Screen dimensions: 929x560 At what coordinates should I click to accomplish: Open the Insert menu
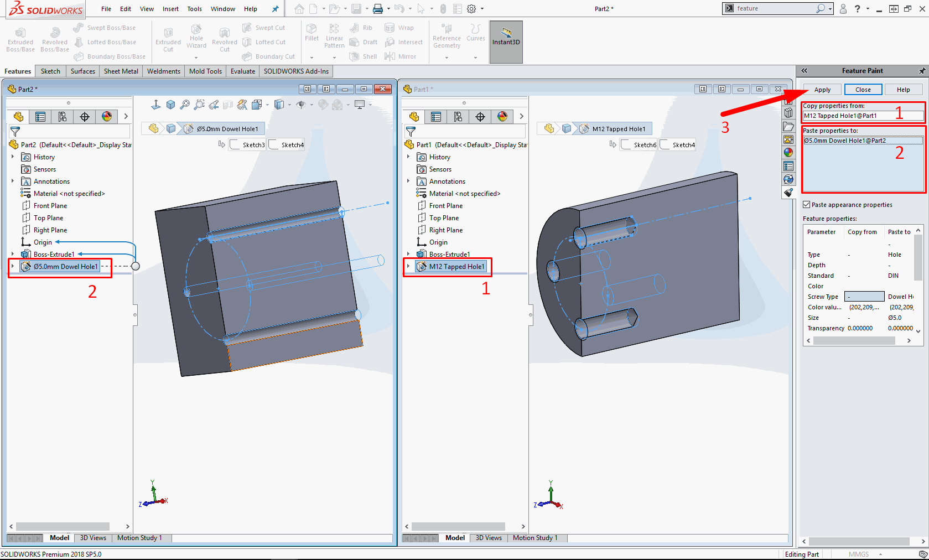click(170, 9)
